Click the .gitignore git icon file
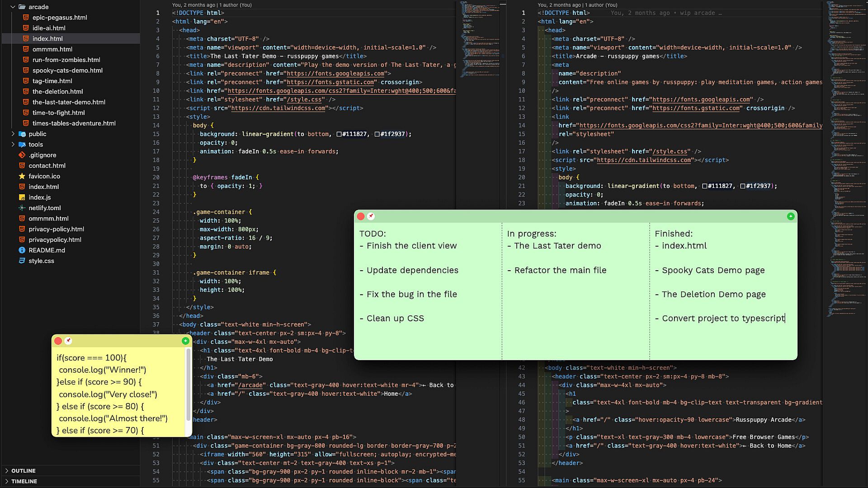This screenshot has width=868, height=488. tap(22, 155)
